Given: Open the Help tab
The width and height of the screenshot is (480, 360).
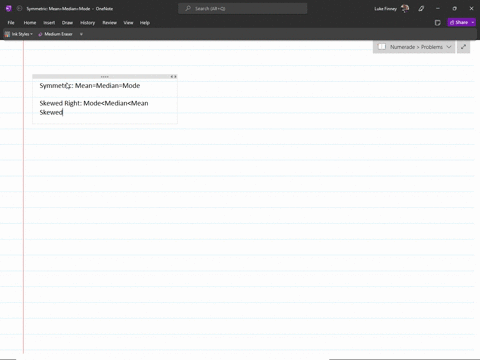Looking at the screenshot, I should click(x=145, y=23).
